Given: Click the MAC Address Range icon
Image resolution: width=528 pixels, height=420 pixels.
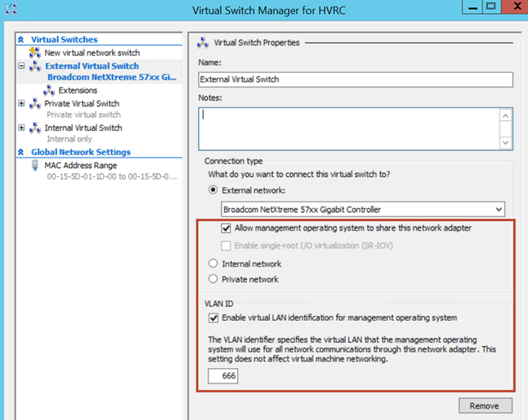Looking at the screenshot, I should [35, 166].
